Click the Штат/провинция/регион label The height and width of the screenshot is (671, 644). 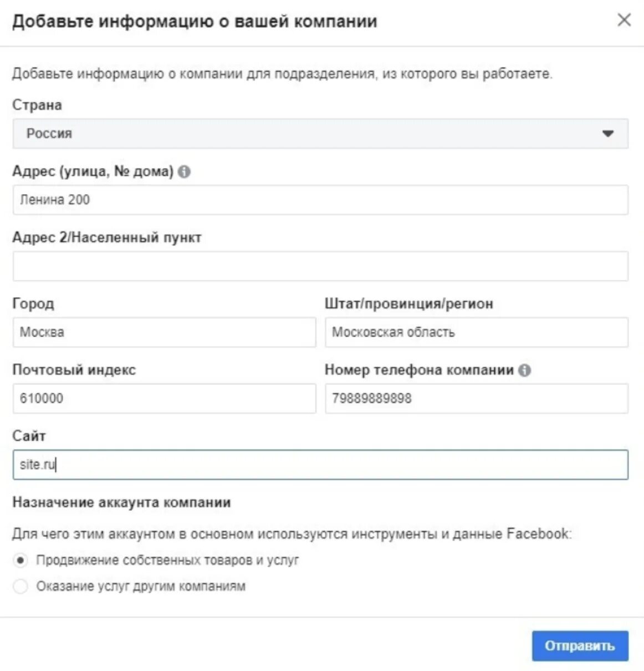tap(408, 304)
